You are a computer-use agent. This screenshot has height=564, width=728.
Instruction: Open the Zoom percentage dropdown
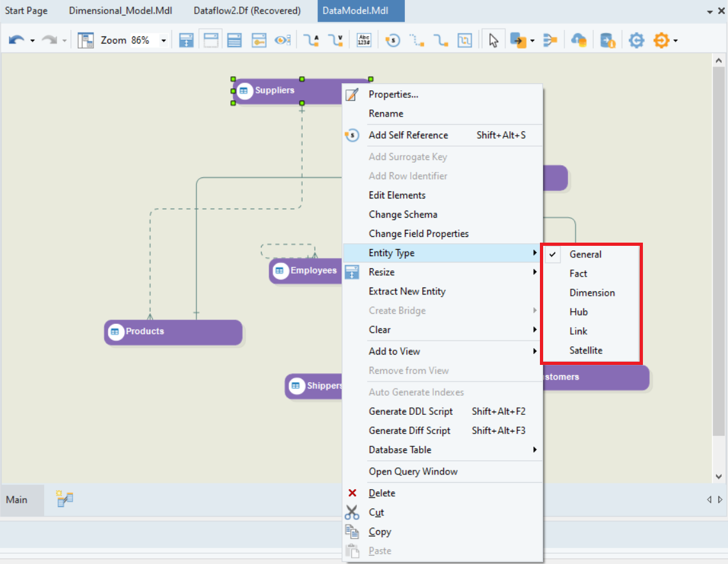(x=164, y=40)
